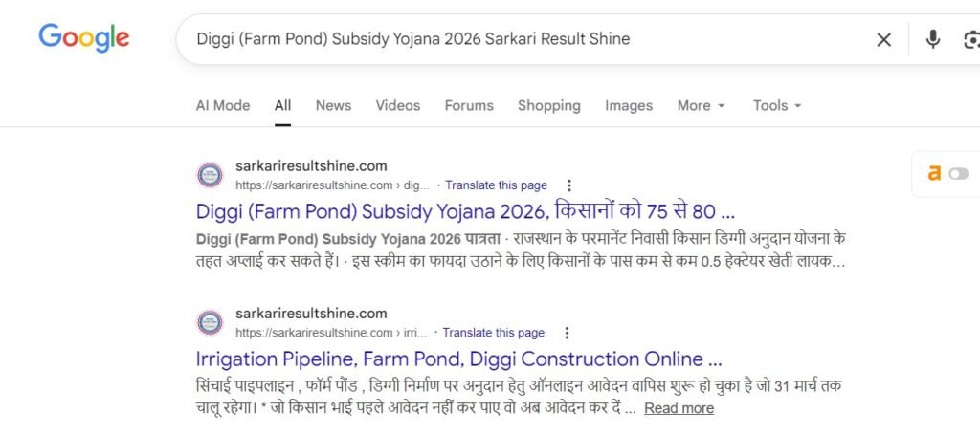Image resolution: width=980 pixels, height=435 pixels.
Task: Clear the search box text
Action: (884, 39)
